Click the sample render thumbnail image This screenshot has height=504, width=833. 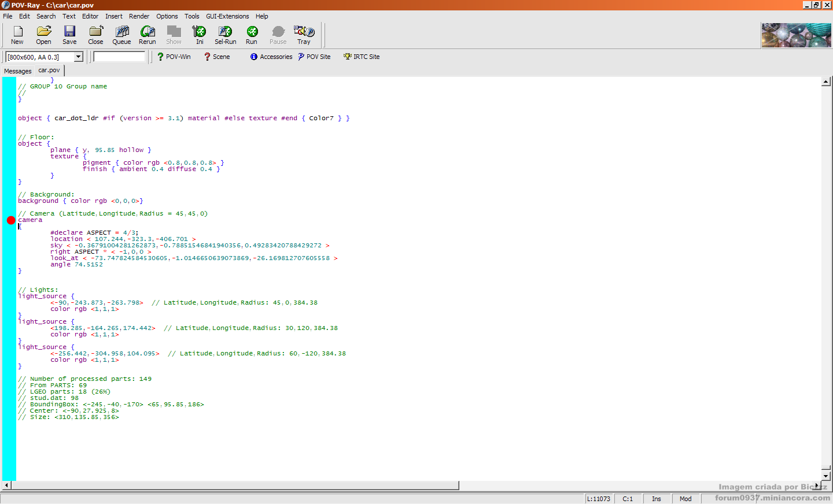(796, 35)
